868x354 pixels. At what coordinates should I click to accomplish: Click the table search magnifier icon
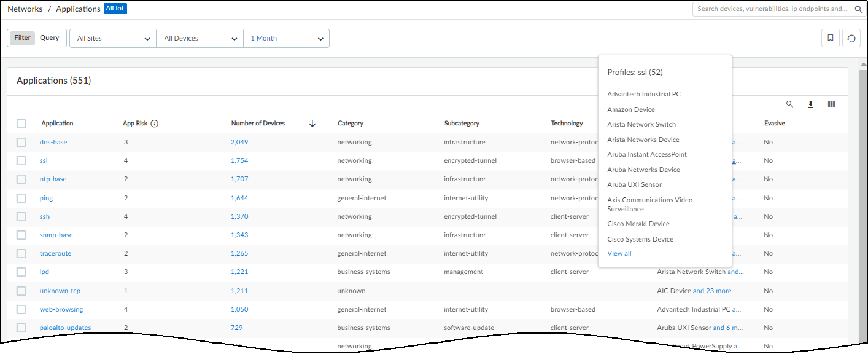[x=790, y=104]
